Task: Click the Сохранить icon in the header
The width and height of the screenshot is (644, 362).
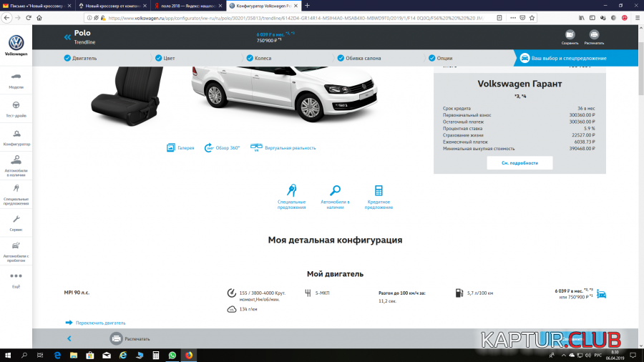Action: 570,34
